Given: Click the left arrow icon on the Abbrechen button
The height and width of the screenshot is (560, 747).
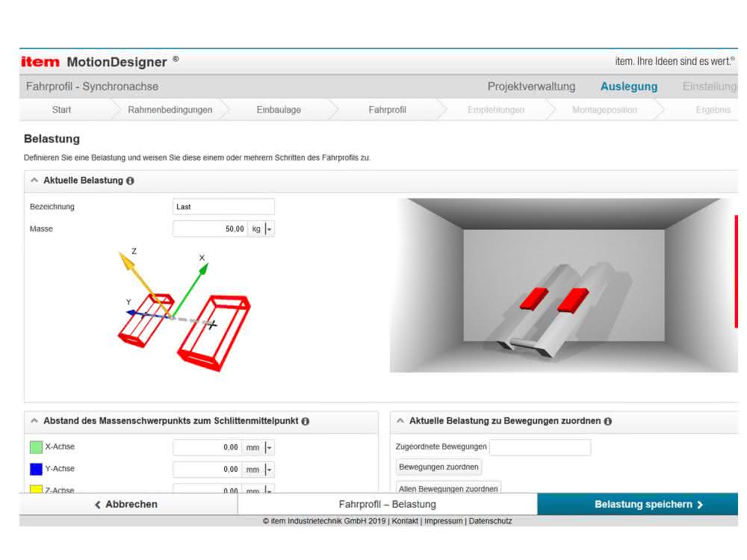Looking at the screenshot, I should tap(98, 505).
